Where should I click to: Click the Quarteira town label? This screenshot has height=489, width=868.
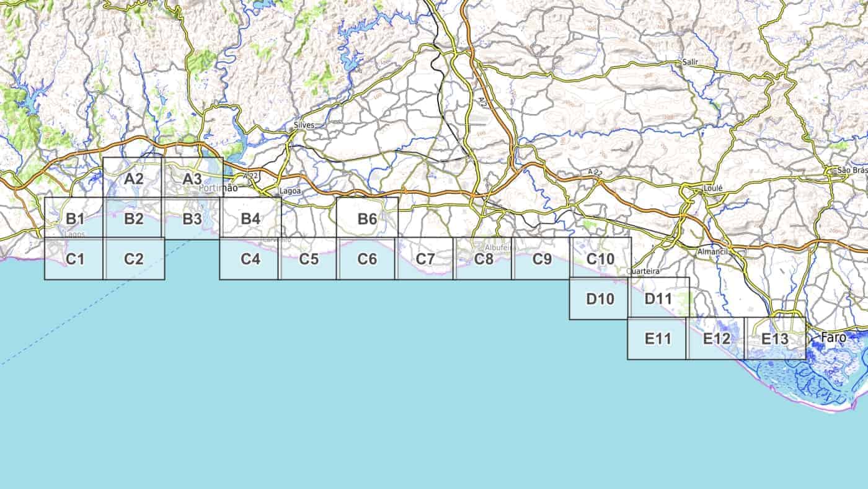(643, 271)
